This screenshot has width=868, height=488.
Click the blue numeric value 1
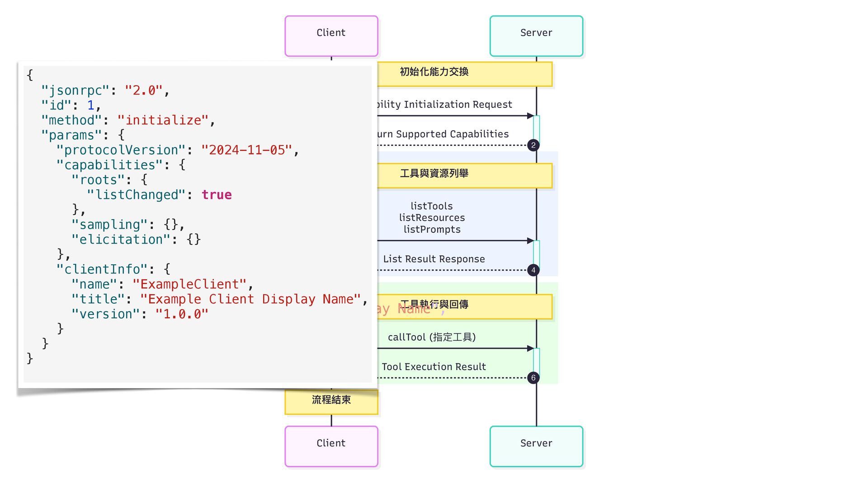[91, 105]
